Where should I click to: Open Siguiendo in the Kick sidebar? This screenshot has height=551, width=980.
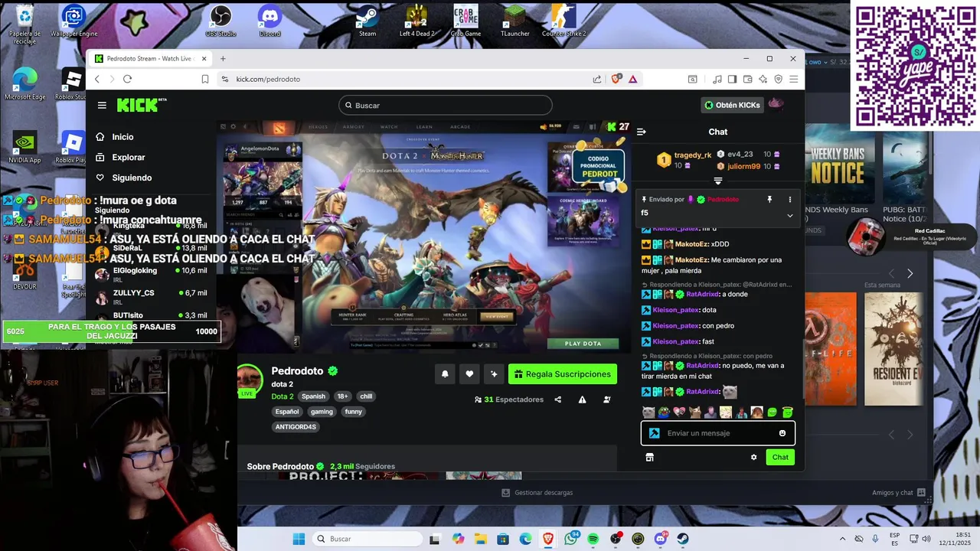pyautogui.click(x=132, y=178)
